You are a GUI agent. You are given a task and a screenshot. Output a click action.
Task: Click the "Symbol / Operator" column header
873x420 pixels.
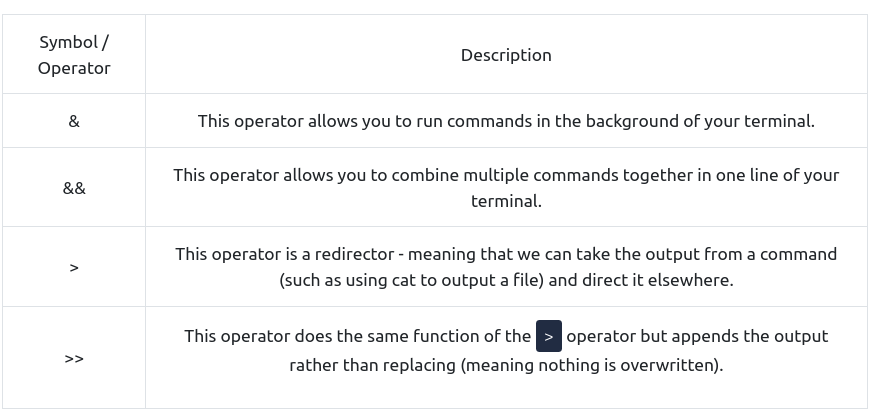pyautogui.click(x=74, y=55)
